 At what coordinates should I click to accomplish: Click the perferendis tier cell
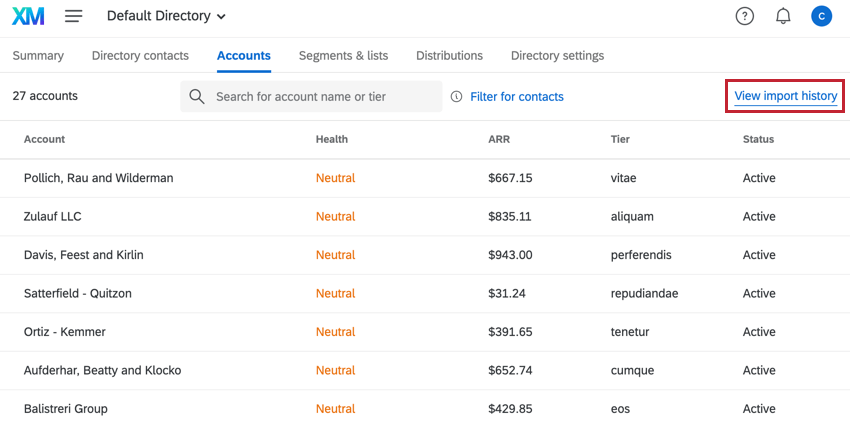[x=641, y=255]
